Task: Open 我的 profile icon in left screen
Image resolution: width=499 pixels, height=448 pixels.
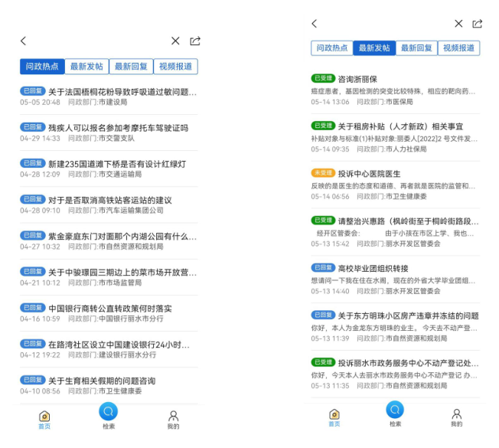Action: 174,420
